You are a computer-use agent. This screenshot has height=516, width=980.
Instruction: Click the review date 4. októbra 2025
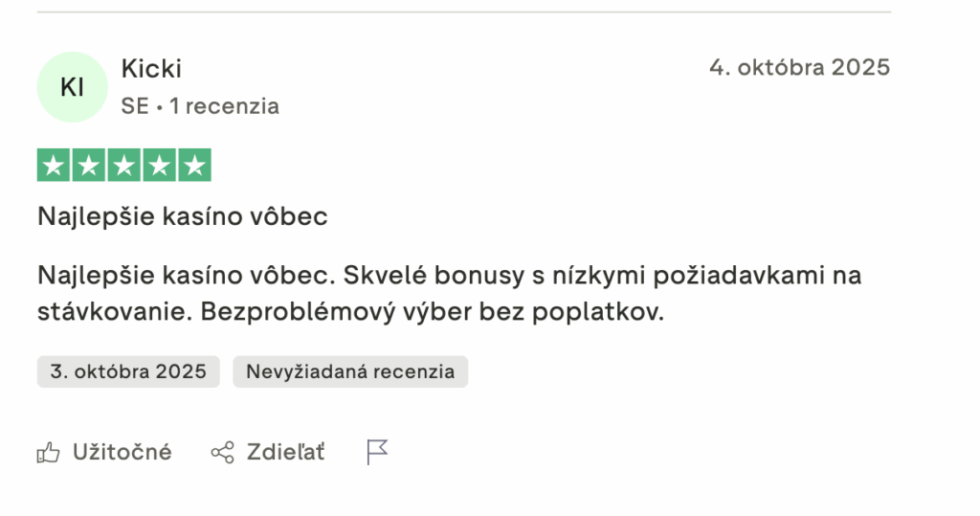coord(799,67)
